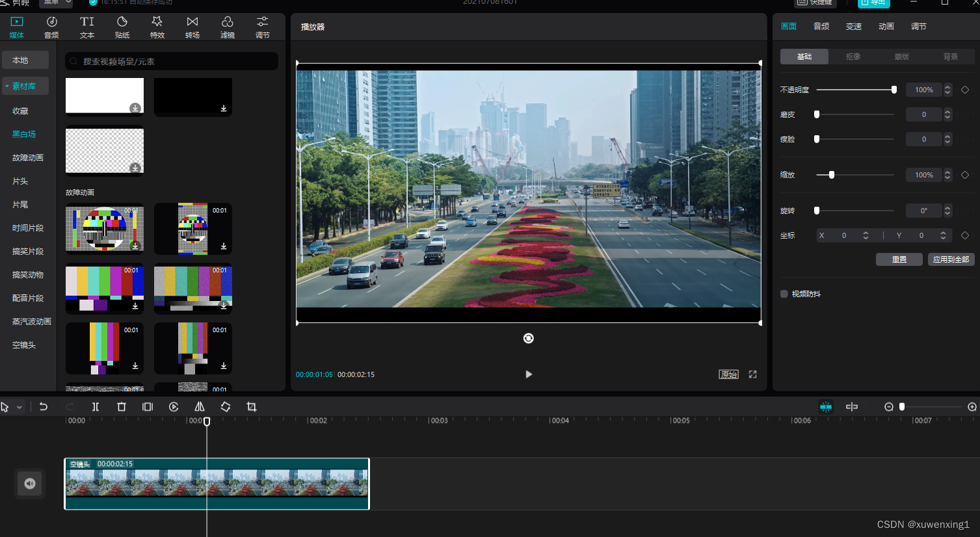Click the 应用到全部 apply to all button
Image resolution: width=980 pixels, height=537 pixels.
tap(951, 259)
